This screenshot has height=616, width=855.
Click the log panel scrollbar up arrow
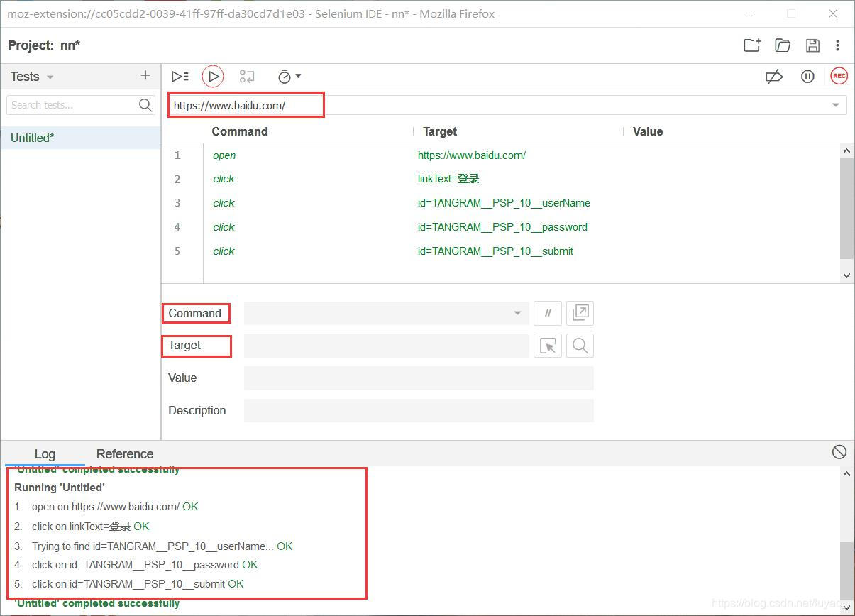point(846,474)
